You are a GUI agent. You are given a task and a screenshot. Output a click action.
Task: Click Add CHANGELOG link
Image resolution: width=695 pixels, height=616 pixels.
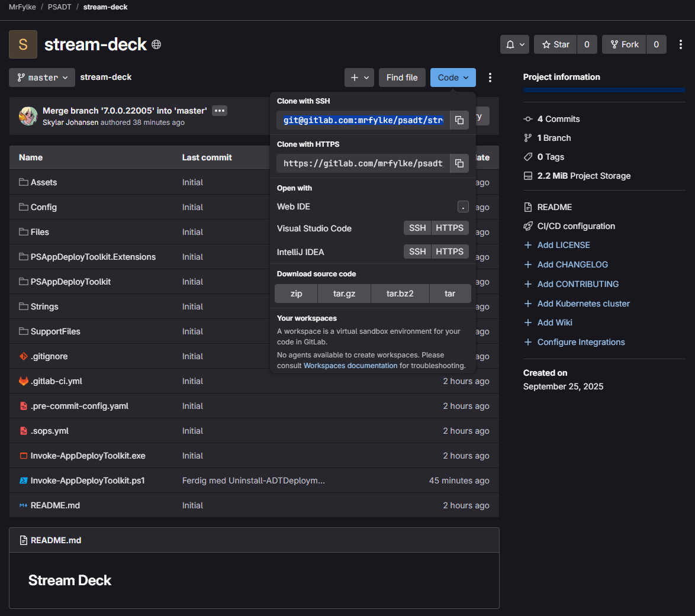coord(572,265)
